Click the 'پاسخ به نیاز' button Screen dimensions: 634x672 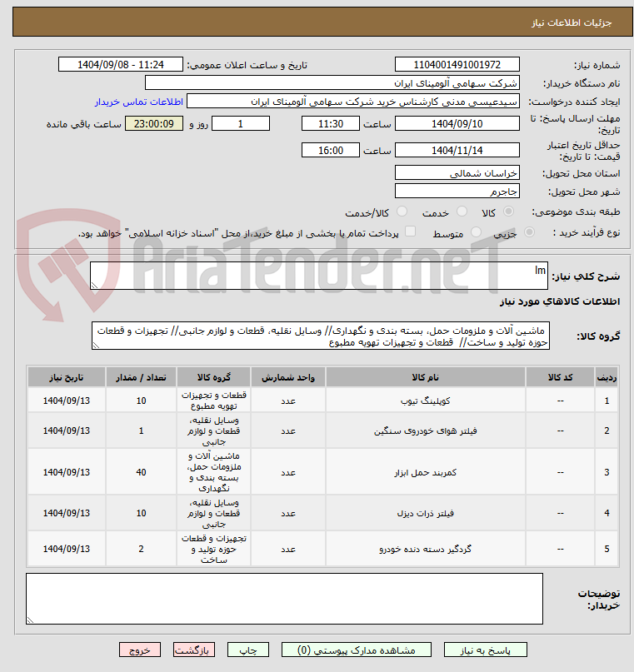[x=485, y=650]
